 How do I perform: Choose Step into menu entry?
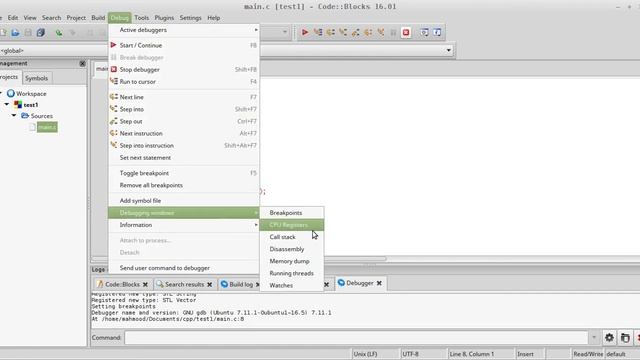coord(184,109)
